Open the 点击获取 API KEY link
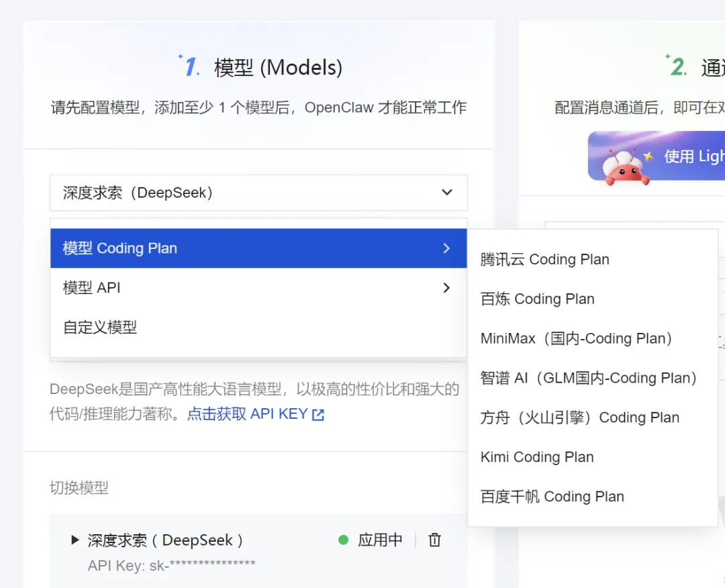 click(x=255, y=413)
